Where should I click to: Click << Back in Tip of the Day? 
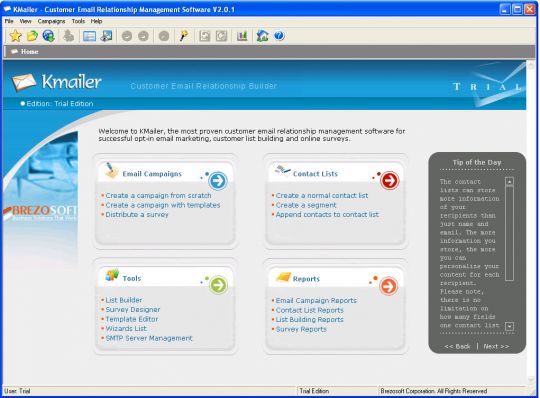click(x=457, y=346)
